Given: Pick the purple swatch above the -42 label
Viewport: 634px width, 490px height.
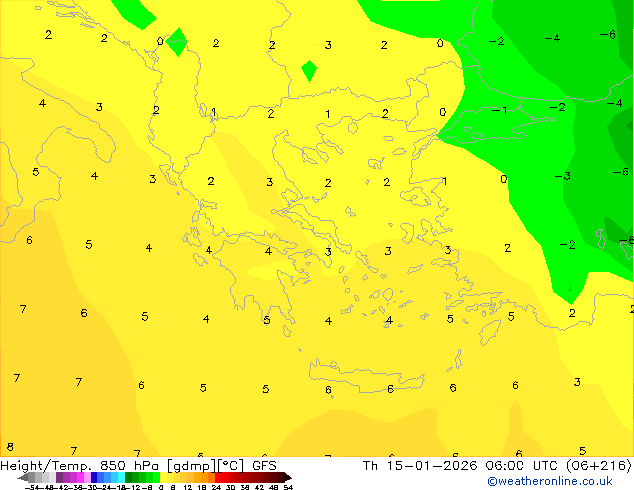Looking at the screenshot, I should [x=59, y=477].
